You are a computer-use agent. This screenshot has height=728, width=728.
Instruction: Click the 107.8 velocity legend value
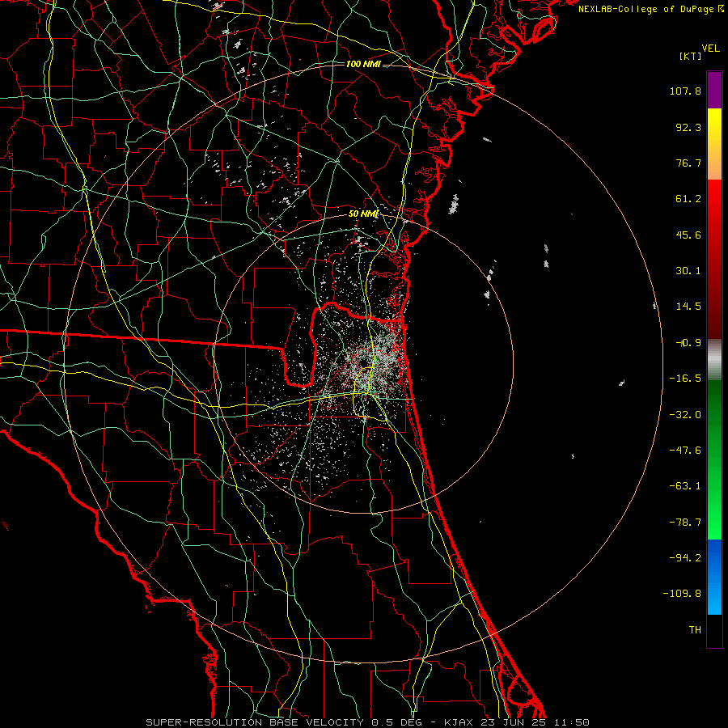(x=685, y=91)
